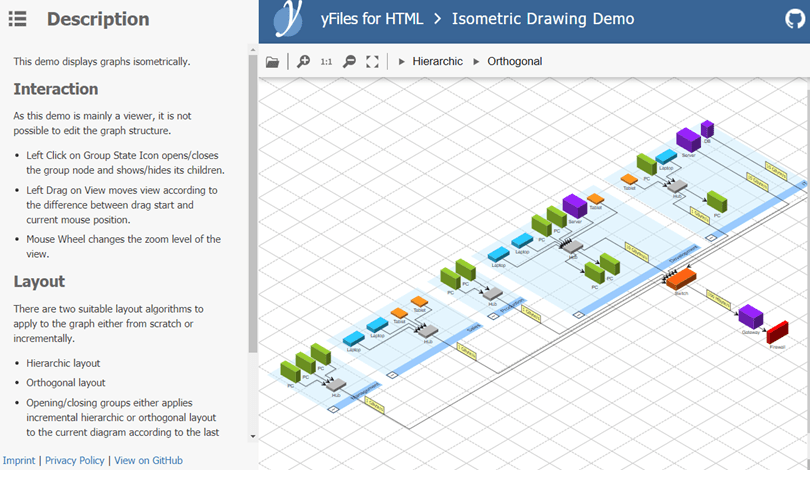
Task: Click the description scrollbar down arrow
Action: point(253,436)
